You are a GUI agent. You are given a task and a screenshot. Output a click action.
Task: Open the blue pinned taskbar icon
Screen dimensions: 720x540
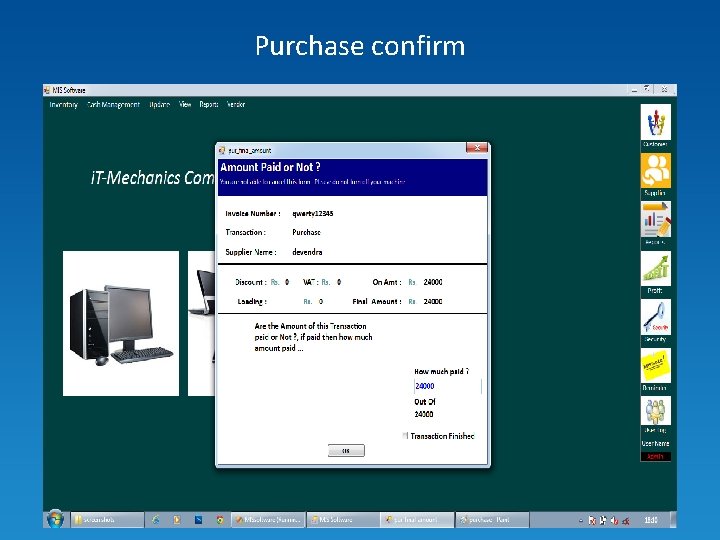coord(198,520)
